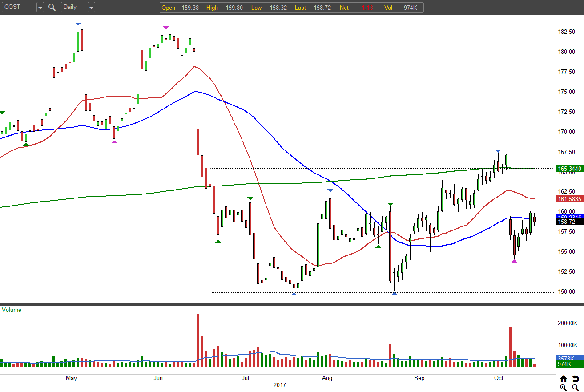Click the undo arrow icon
Viewport: 584px width, 392px height.
[575, 379]
